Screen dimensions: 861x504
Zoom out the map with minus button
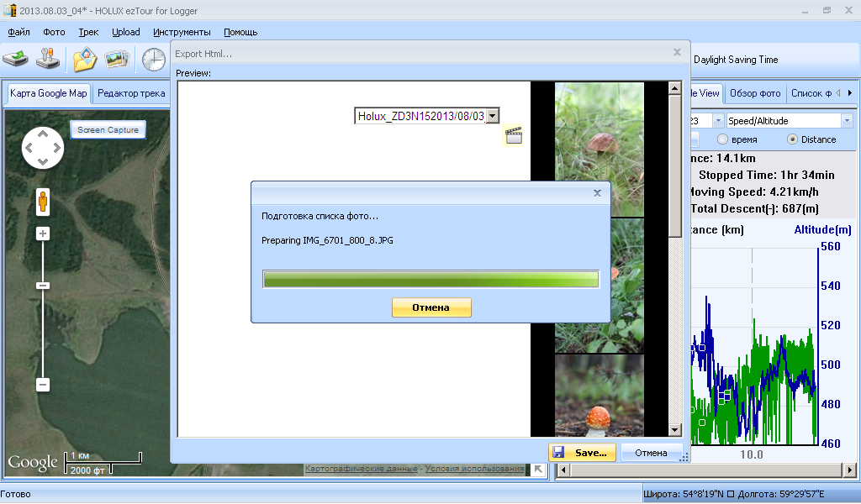click(x=43, y=385)
